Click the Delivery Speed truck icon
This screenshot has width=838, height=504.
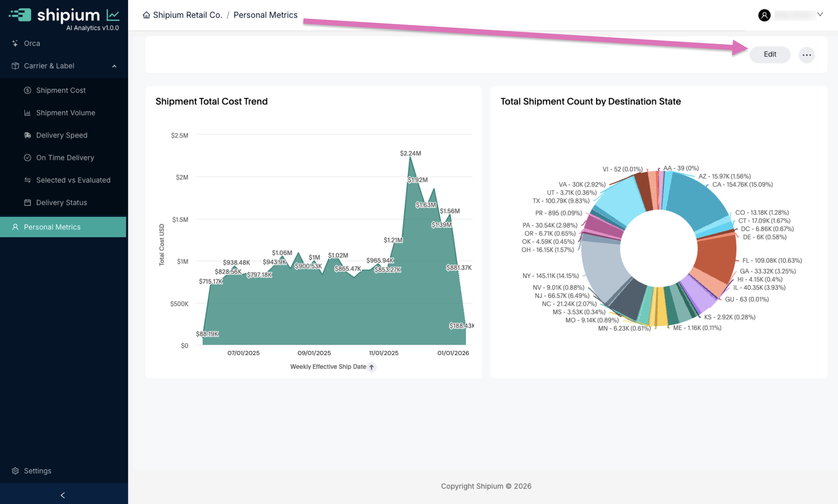[x=28, y=135]
